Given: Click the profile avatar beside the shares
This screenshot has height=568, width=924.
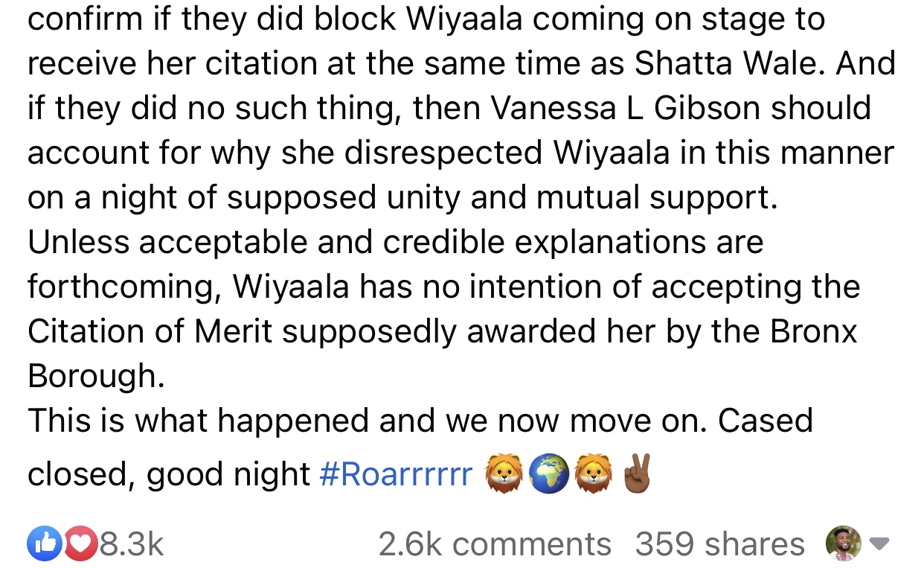Looking at the screenshot, I should click(x=844, y=543).
